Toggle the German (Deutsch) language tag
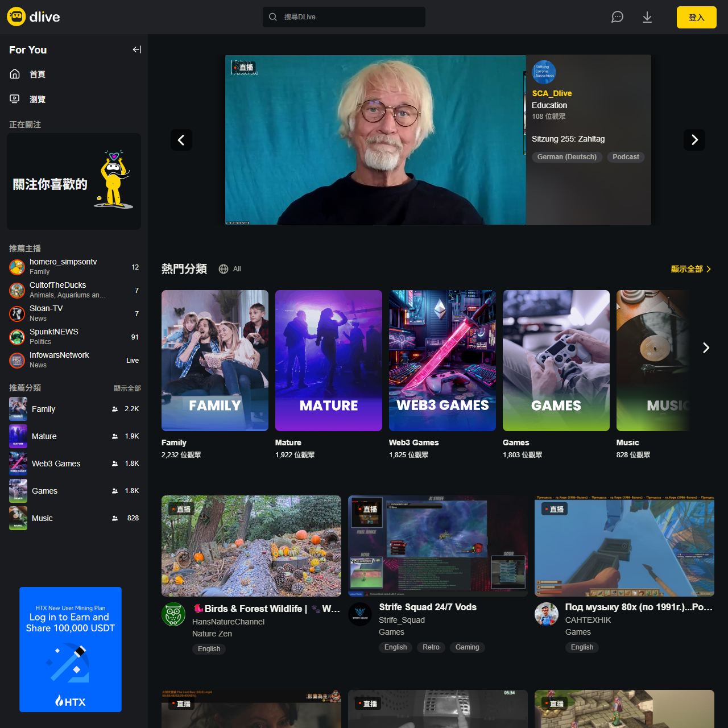Screen dimensions: 728x728 point(566,157)
